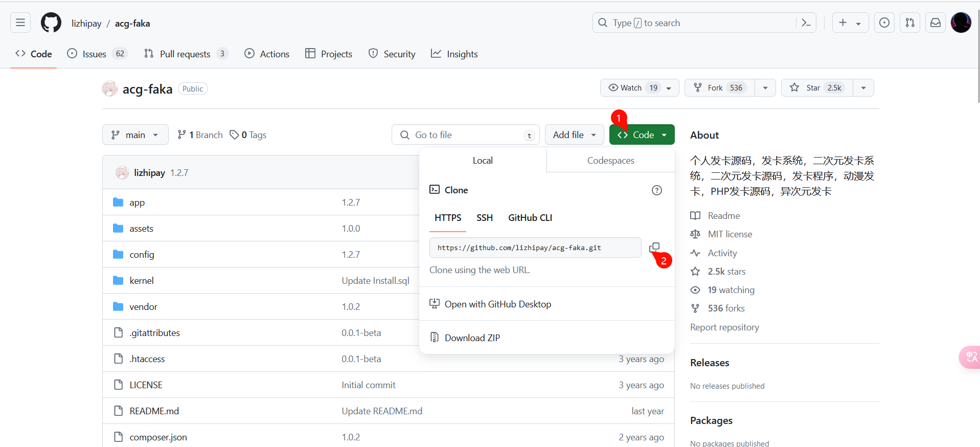Open the Watch notifications dropdown
The image size is (980, 447).
point(640,88)
